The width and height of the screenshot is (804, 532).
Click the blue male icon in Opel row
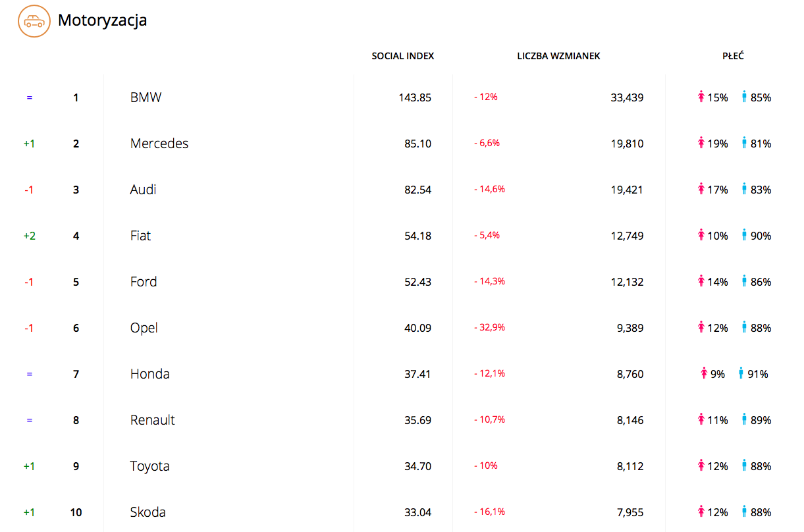point(745,328)
